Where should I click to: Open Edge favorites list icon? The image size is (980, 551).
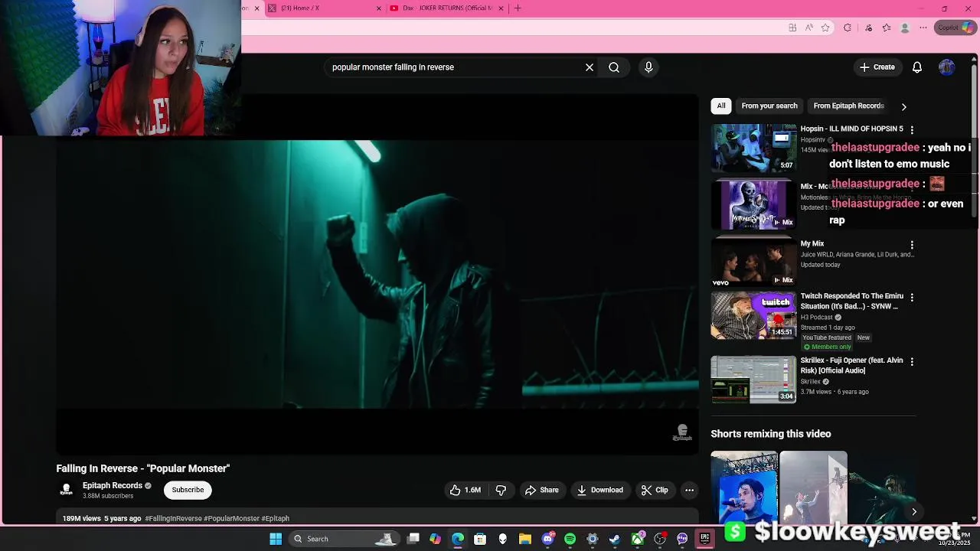887,28
